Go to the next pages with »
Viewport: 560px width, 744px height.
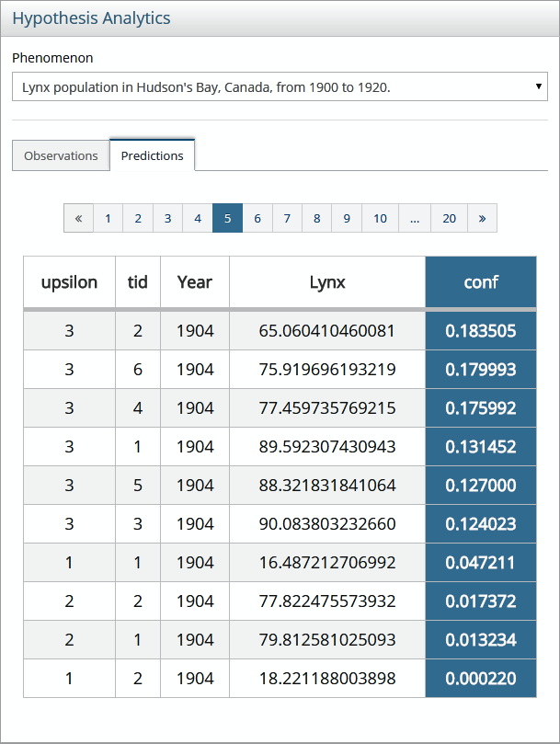pyautogui.click(x=482, y=218)
